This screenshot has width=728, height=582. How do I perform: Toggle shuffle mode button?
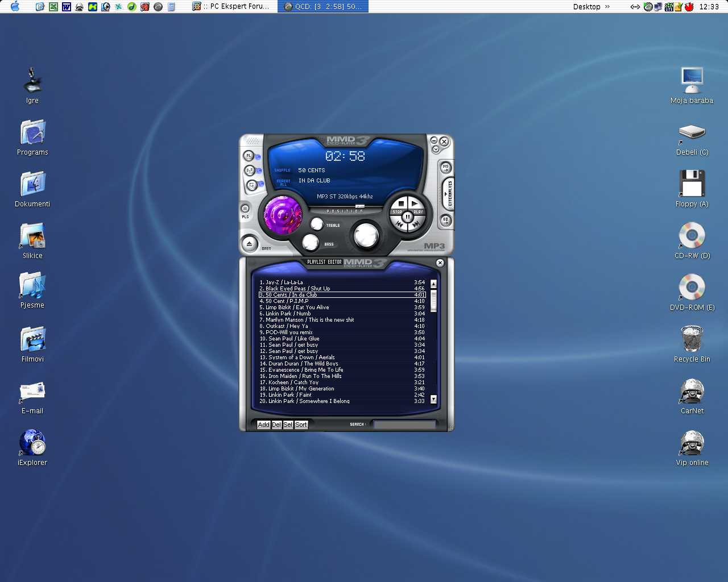click(249, 171)
